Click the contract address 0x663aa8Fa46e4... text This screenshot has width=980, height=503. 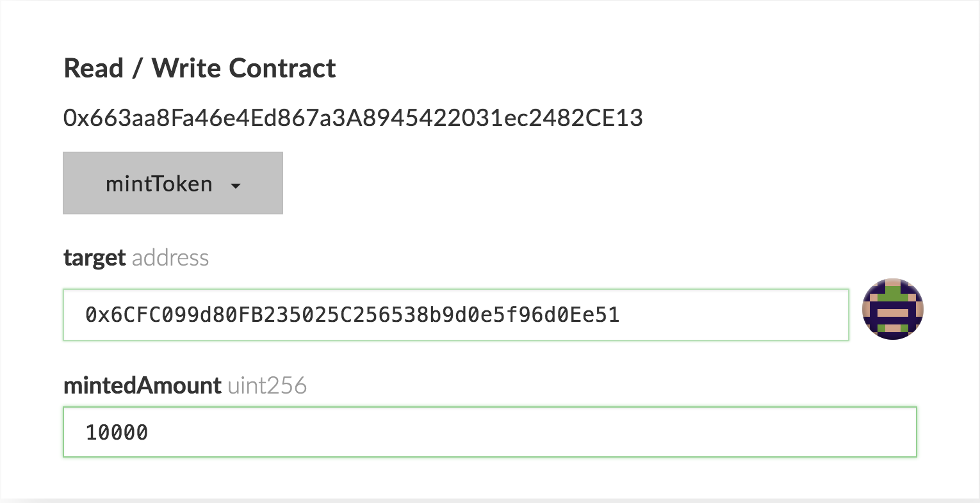pos(352,118)
